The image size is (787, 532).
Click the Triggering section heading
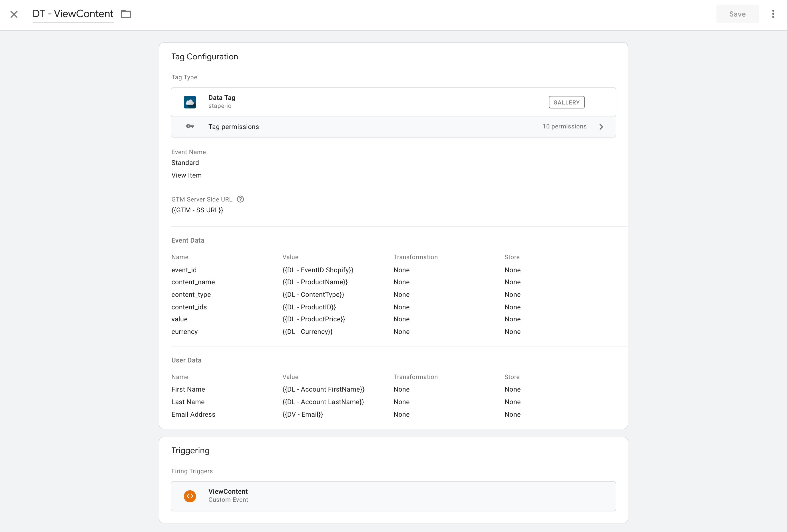tap(190, 450)
